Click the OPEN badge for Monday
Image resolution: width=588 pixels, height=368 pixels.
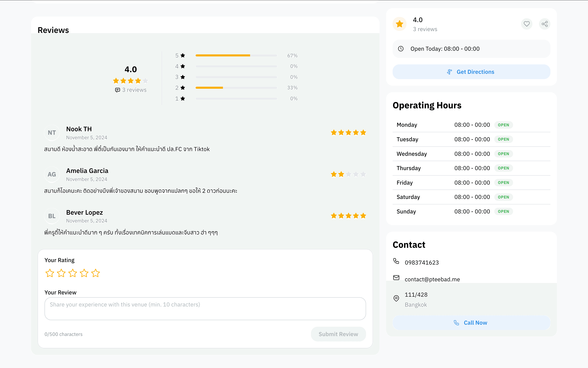pyautogui.click(x=503, y=125)
